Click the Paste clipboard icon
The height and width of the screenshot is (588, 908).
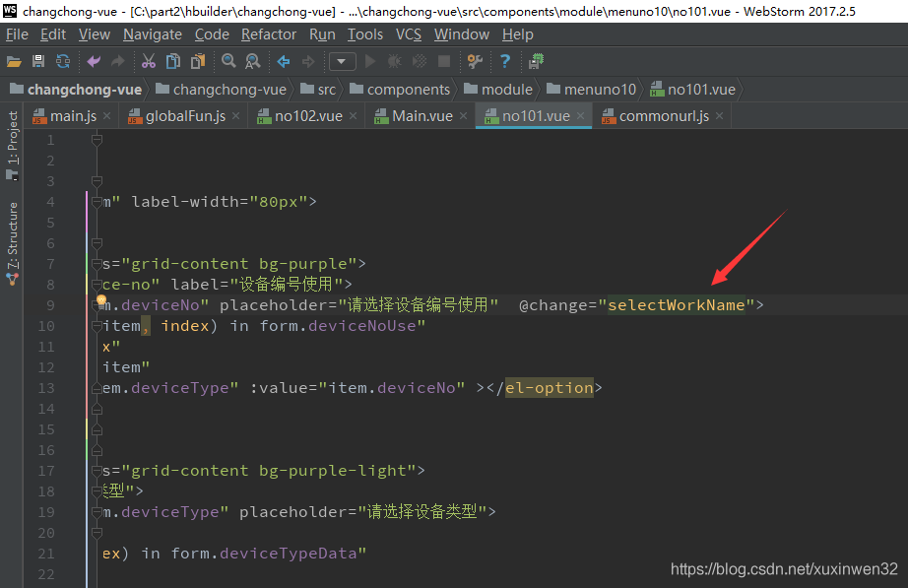198,61
